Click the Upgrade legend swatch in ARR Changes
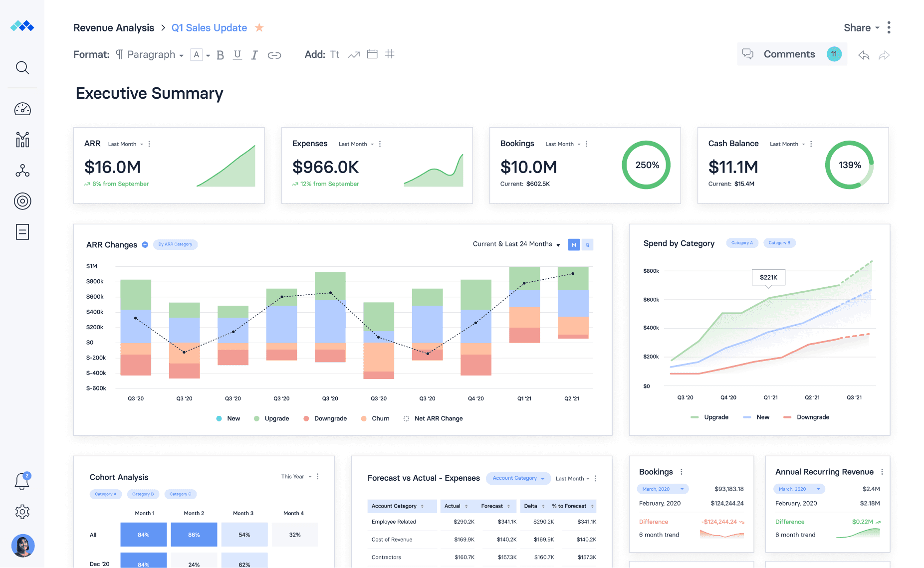This screenshot has width=924, height=568. point(256,419)
